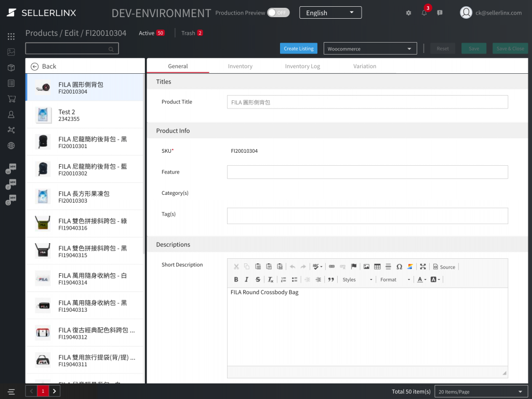Viewport: 532px width, 399px height.
Task: Open the notifications bell
Action: click(x=424, y=13)
